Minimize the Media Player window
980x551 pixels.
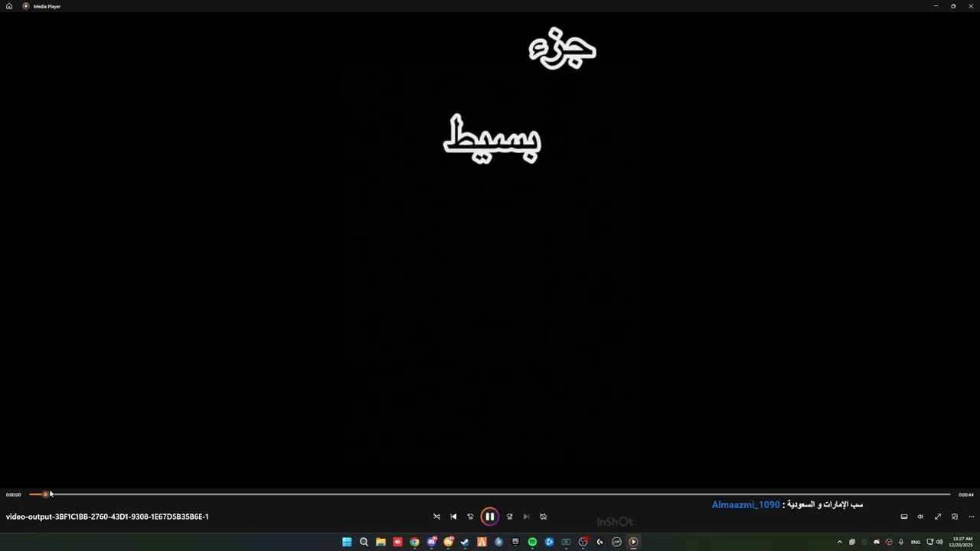[x=936, y=6]
